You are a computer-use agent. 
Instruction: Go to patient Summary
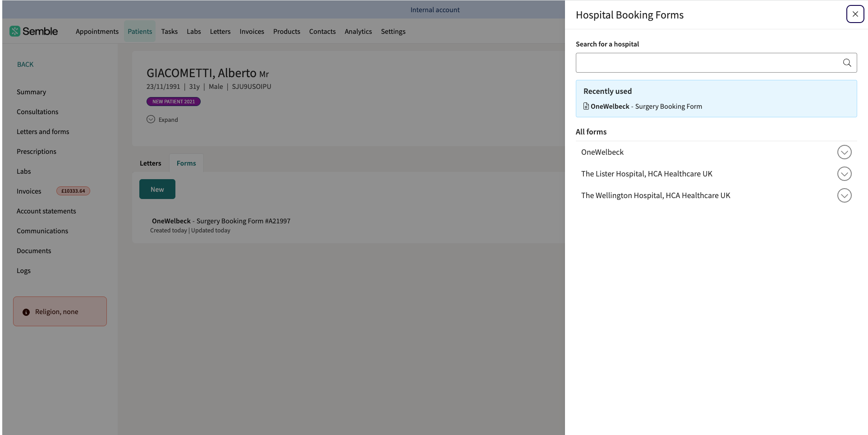point(32,92)
